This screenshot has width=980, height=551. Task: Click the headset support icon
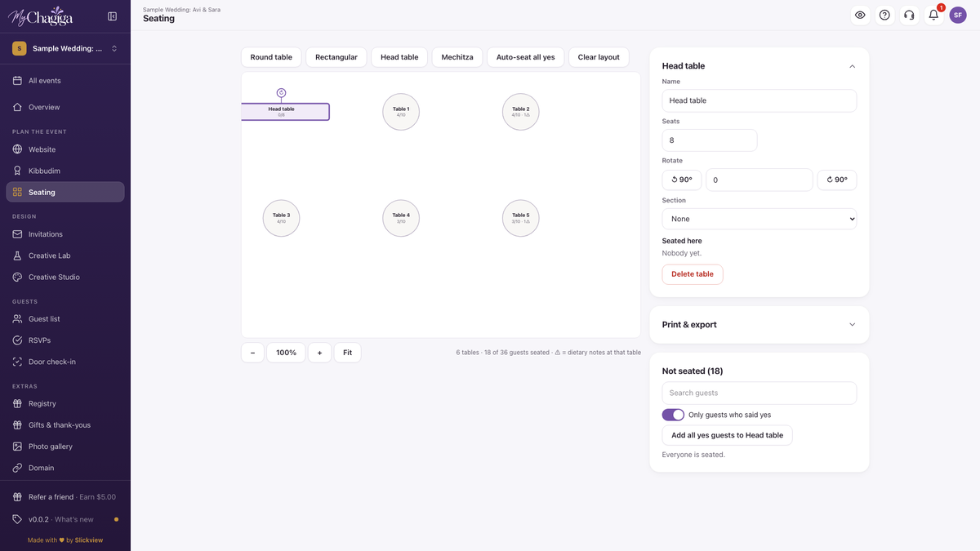pyautogui.click(x=909, y=15)
